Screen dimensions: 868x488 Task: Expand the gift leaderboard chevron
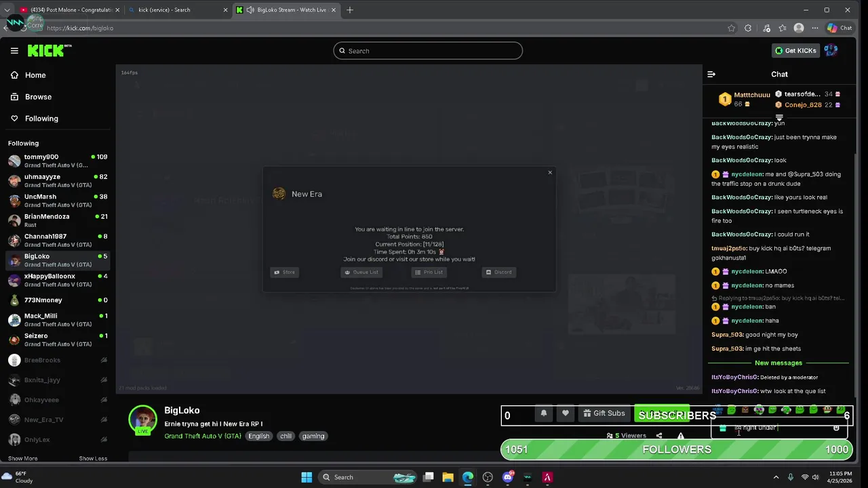click(779, 118)
